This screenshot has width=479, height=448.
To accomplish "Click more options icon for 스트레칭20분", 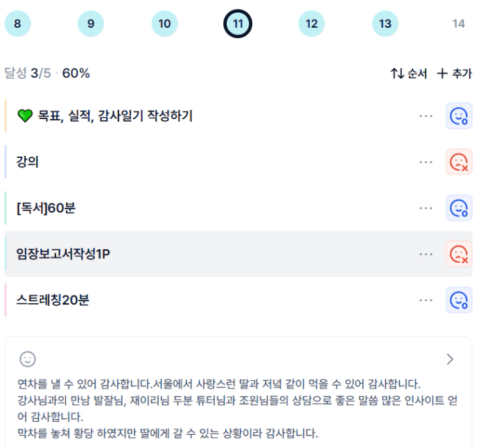I will 426,300.
